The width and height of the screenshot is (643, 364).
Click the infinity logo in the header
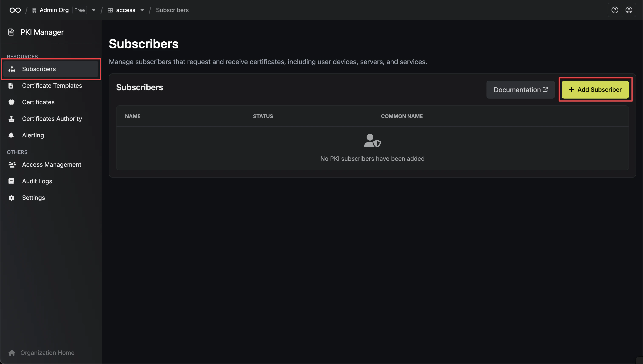pyautogui.click(x=15, y=10)
